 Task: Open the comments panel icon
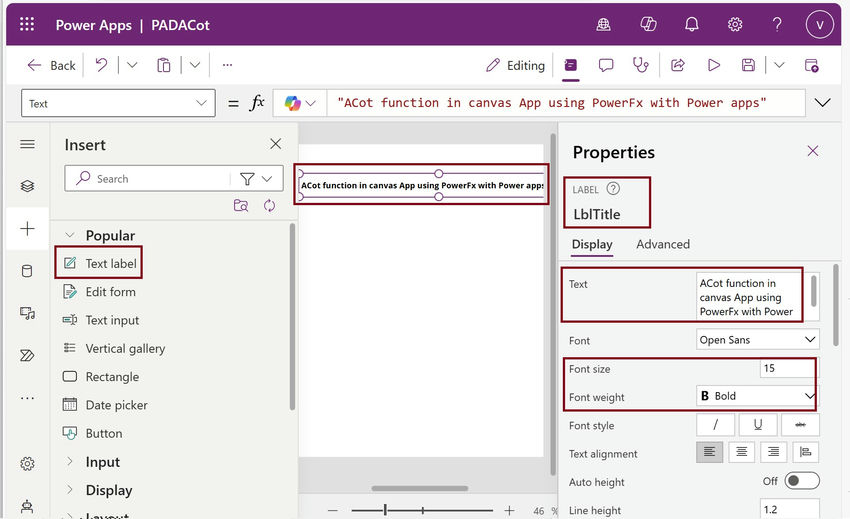click(x=606, y=65)
